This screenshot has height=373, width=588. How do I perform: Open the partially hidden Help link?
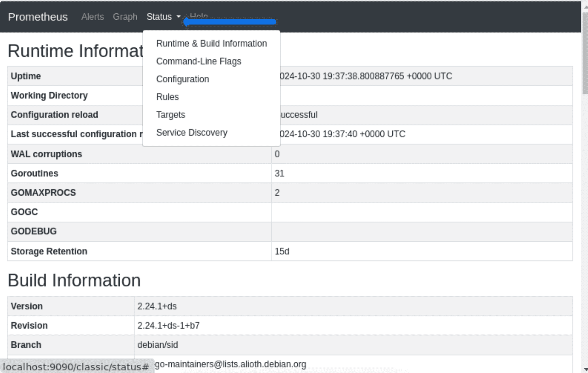[x=199, y=15]
